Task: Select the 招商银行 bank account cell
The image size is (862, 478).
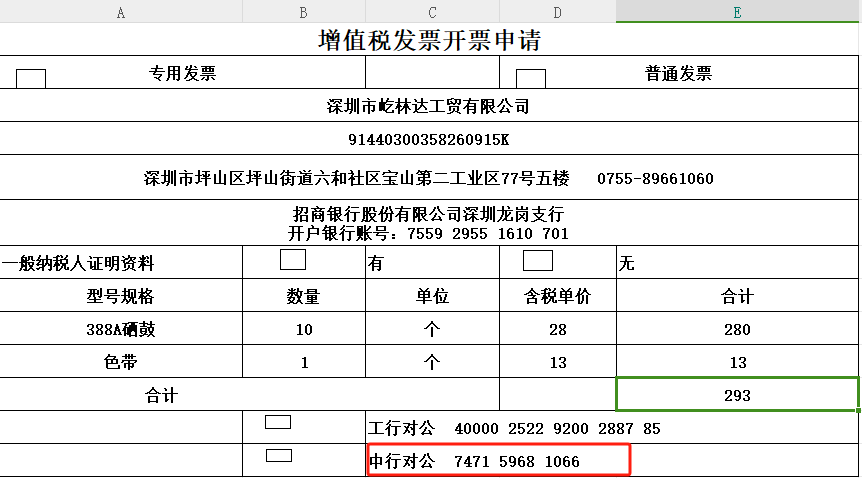Action: (430, 224)
